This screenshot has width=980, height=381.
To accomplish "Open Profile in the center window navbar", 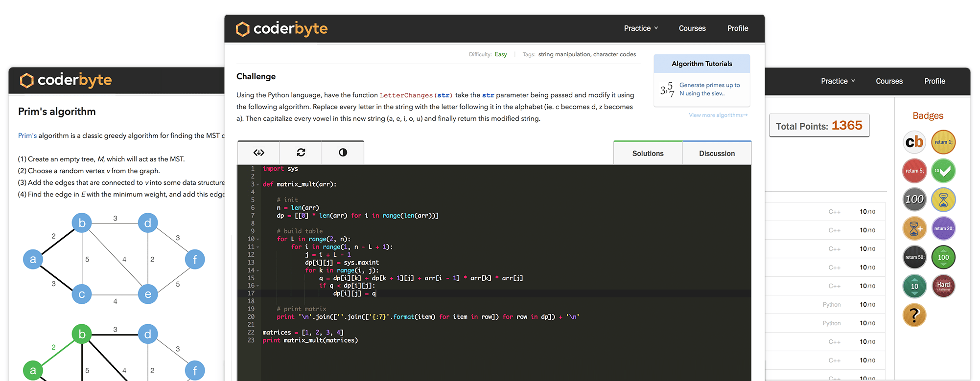I will click(x=738, y=28).
